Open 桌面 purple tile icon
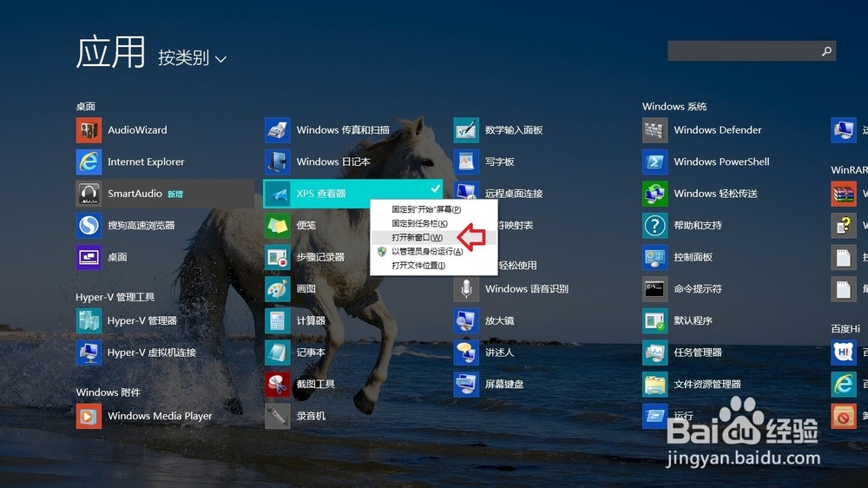868x488 pixels. (89, 257)
